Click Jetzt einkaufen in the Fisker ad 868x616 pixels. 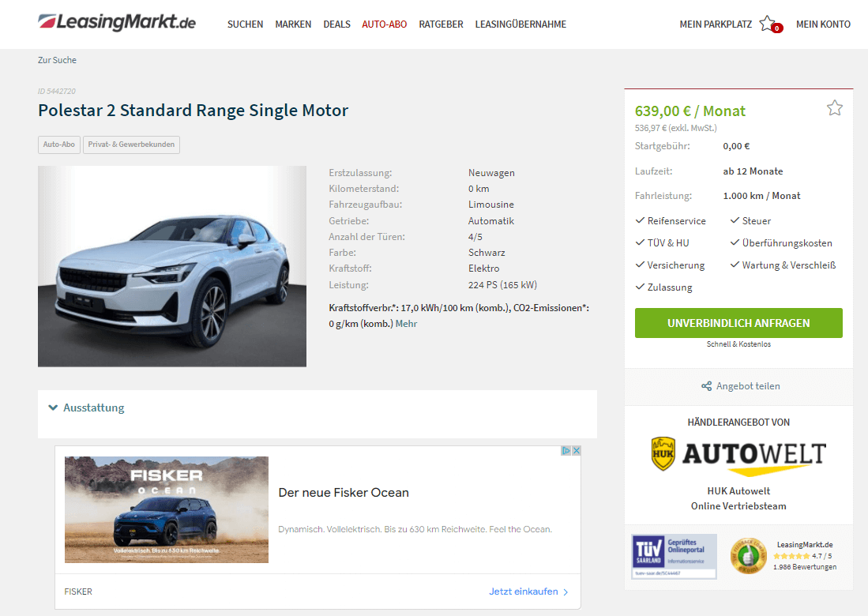click(523, 592)
